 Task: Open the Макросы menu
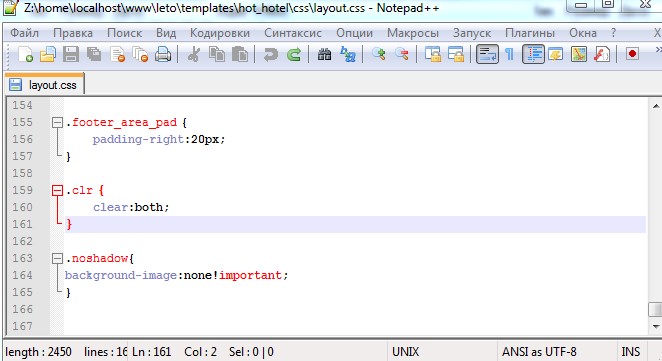pos(413,33)
